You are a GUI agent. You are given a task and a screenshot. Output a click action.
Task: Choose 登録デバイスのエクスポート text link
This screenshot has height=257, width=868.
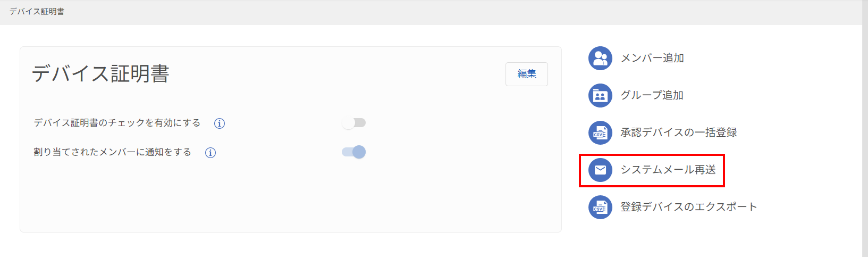(x=689, y=207)
